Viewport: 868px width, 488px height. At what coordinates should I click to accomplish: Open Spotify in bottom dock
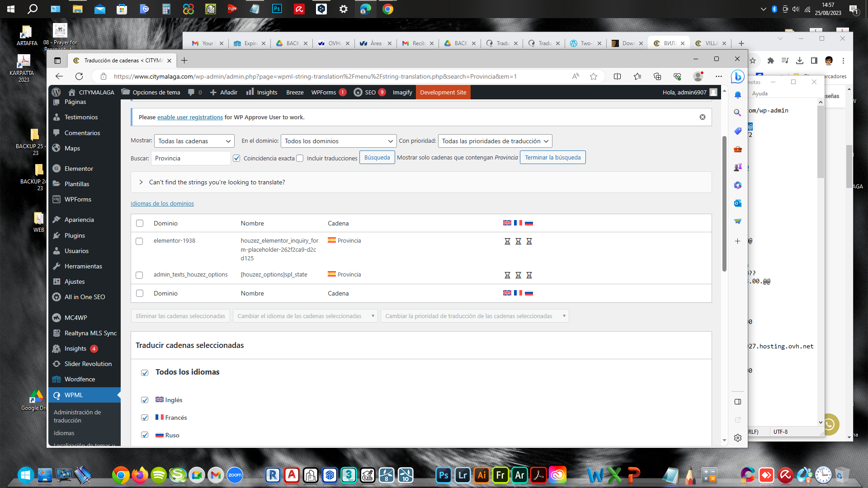click(x=159, y=475)
